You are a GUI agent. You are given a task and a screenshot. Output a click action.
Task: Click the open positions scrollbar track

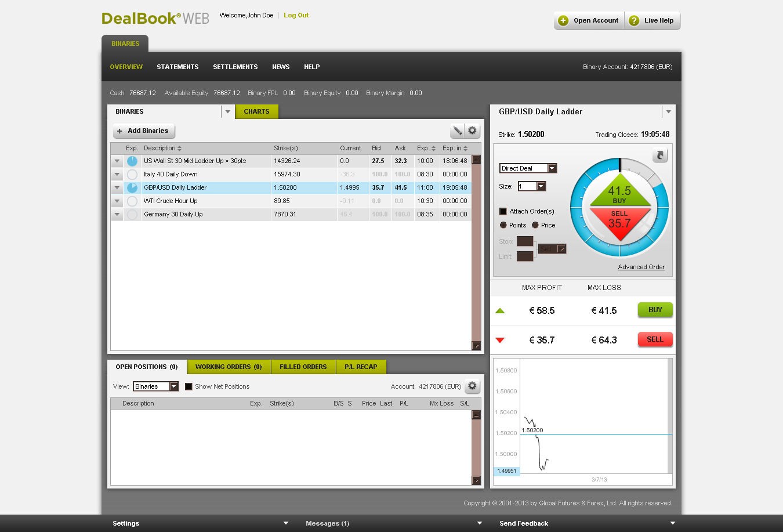point(476,447)
